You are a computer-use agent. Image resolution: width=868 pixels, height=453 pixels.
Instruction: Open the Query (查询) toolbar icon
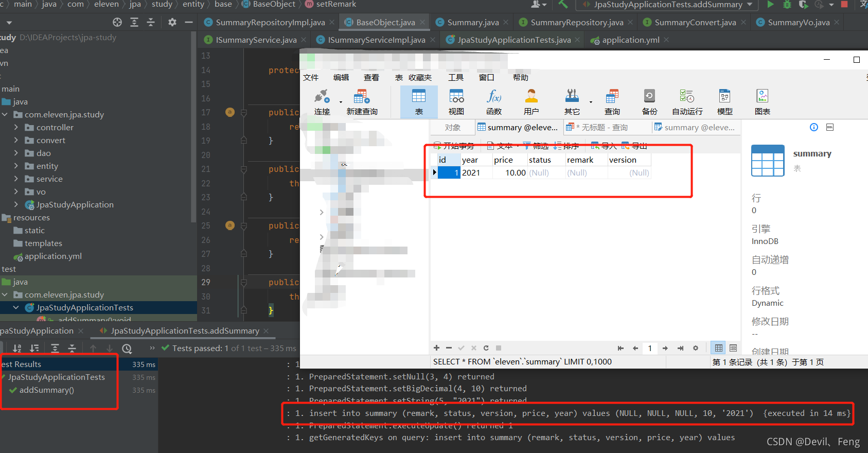(612, 102)
